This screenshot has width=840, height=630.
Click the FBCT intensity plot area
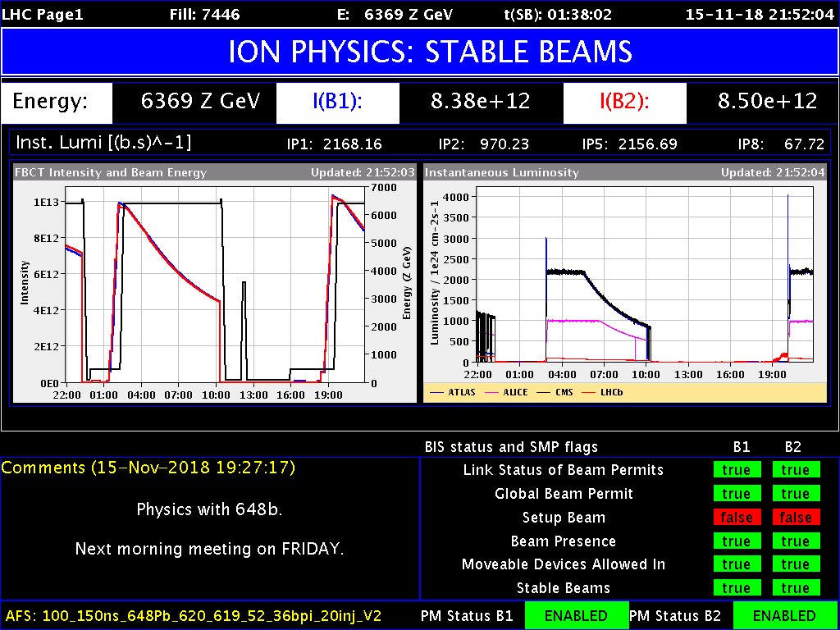point(215,285)
